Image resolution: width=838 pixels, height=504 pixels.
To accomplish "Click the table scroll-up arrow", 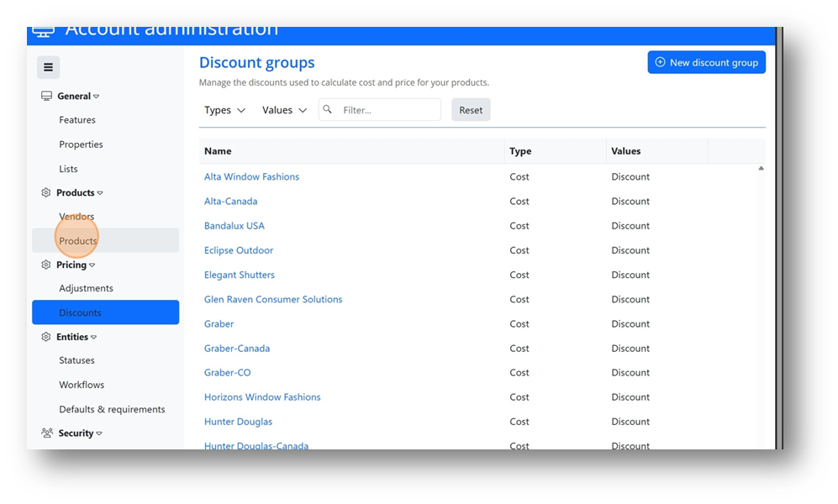I will click(x=761, y=168).
